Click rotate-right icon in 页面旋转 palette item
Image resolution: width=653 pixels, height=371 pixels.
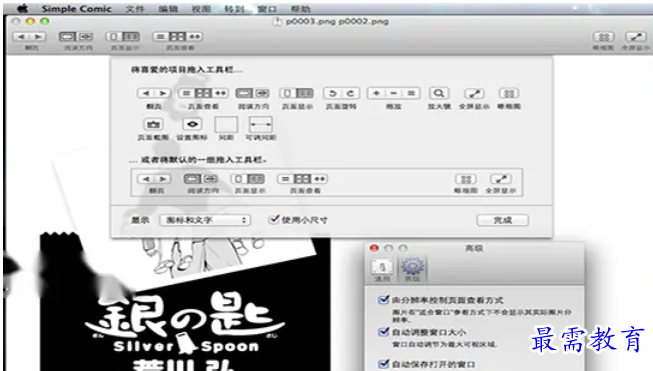tap(350, 93)
